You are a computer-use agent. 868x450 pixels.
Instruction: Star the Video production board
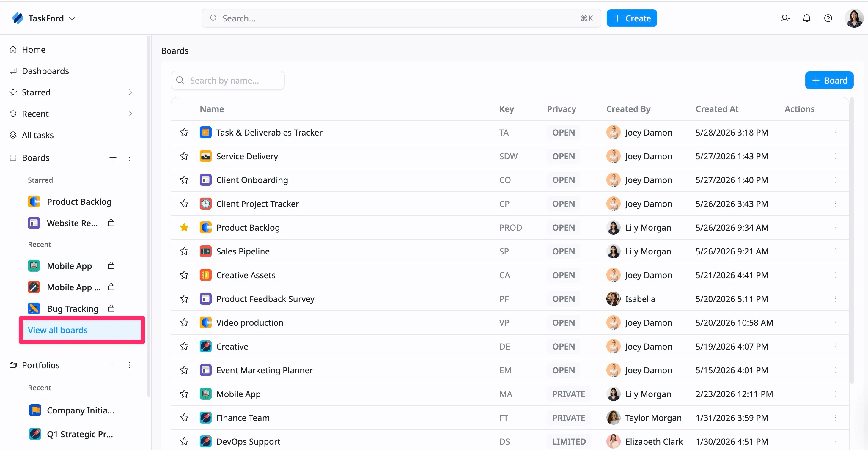coord(184,323)
